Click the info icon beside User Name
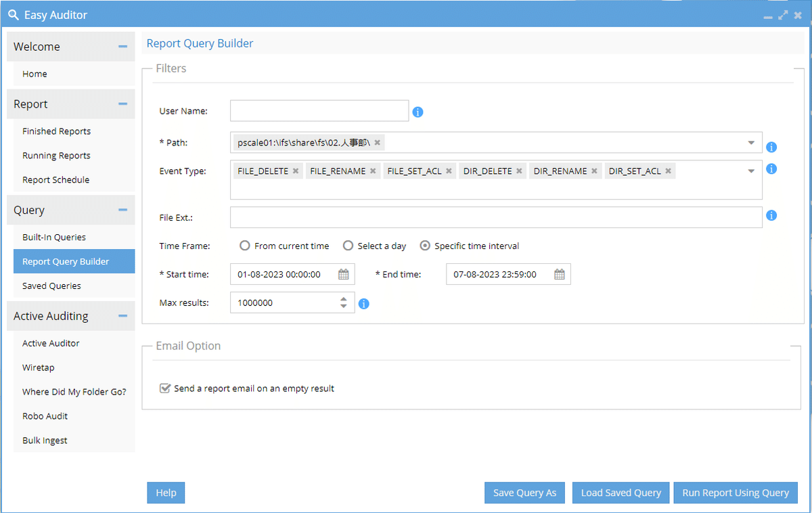Viewport: 812px width, 513px height. pos(418,112)
